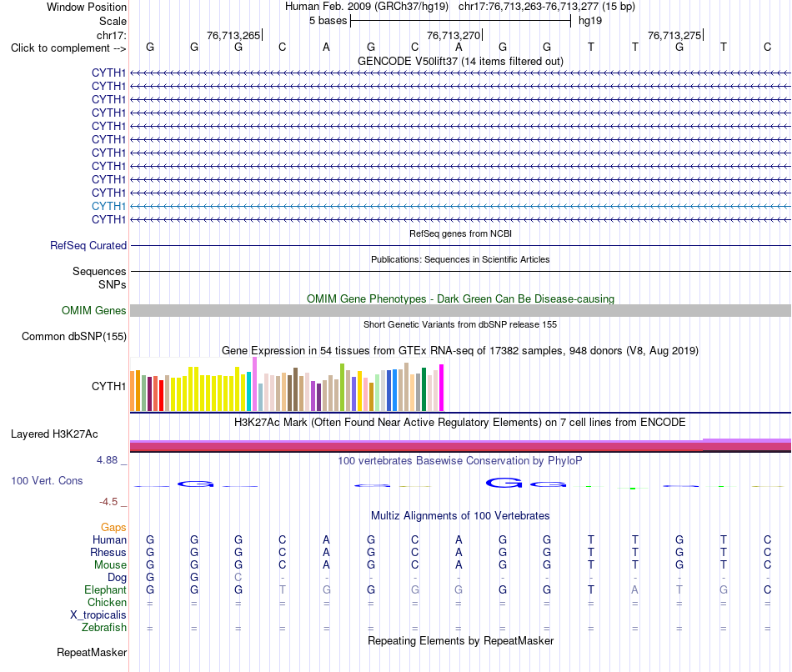Open the GENCODE V50lift37 track title

pyautogui.click(x=460, y=61)
